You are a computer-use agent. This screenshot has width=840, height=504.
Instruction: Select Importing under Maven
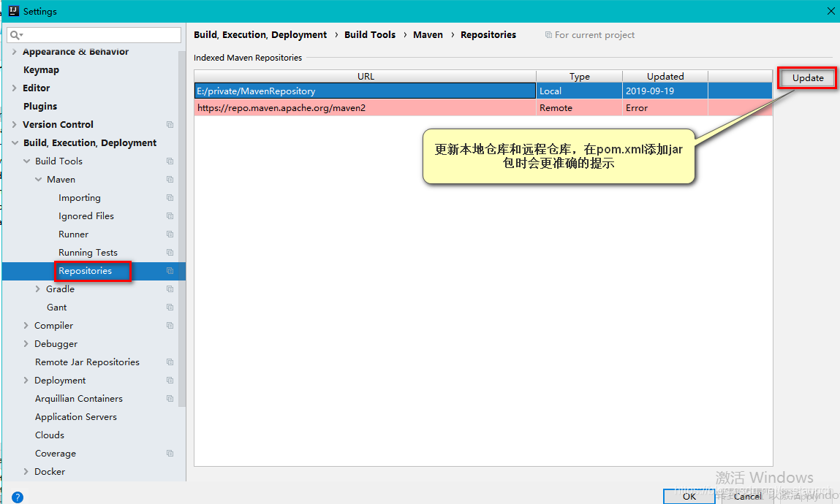coord(79,198)
